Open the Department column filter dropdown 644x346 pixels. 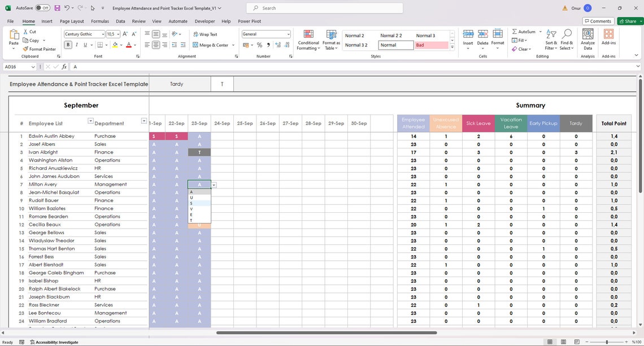tap(143, 121)
